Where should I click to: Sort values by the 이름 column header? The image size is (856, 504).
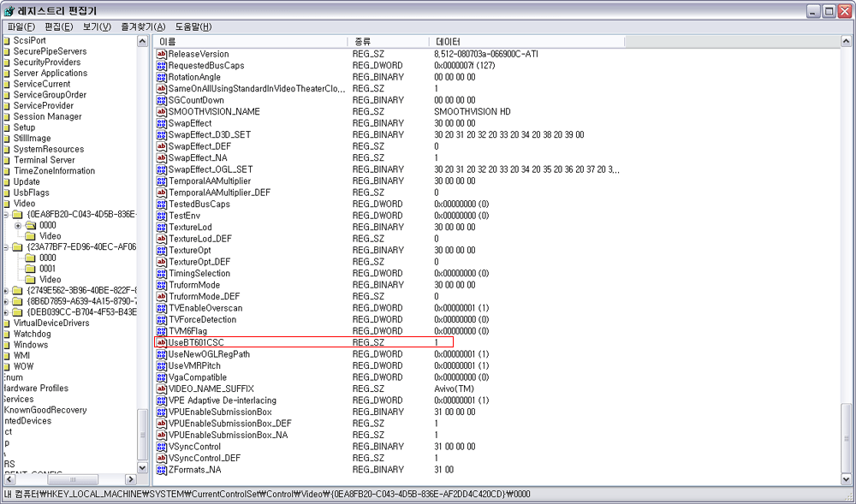click(248, 41)
